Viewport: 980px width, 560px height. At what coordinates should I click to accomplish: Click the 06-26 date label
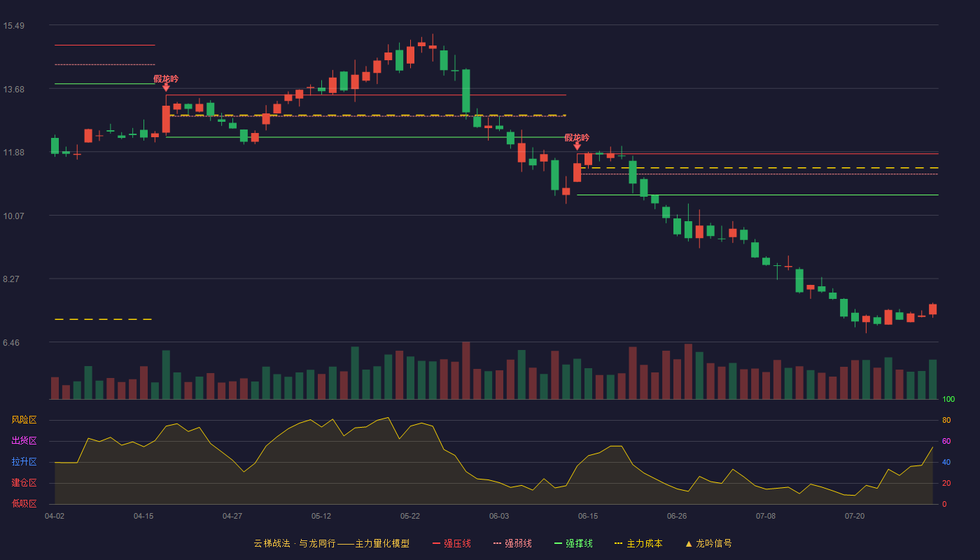pyautogui.click(x=677, y=516)
